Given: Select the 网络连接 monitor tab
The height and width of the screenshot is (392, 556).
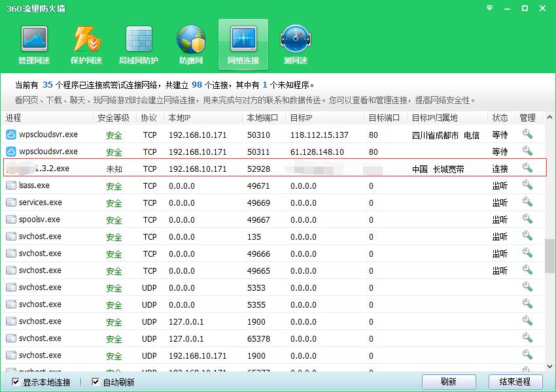Looking at the screenshot, I should click(243, 44).
